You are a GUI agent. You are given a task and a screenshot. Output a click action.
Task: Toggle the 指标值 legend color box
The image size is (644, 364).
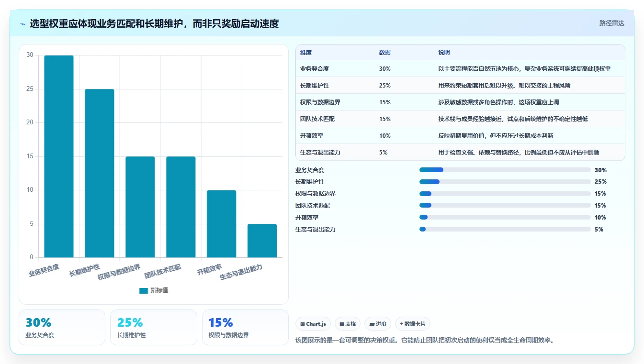[x=143, y=290]
